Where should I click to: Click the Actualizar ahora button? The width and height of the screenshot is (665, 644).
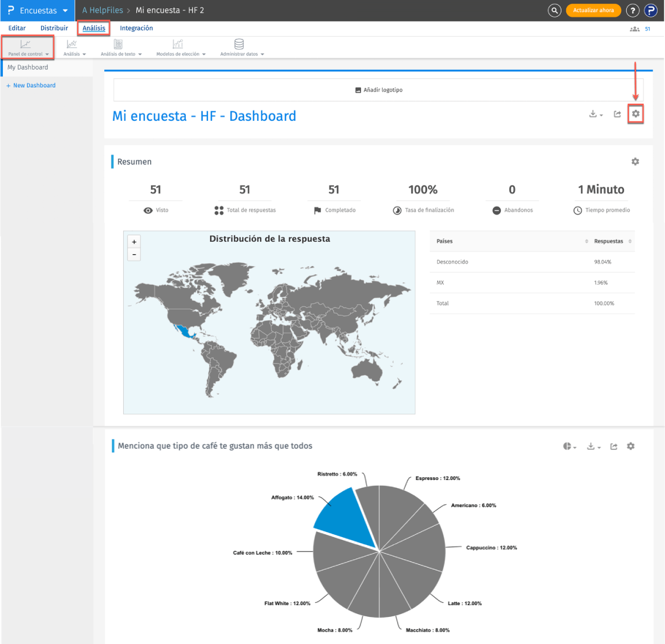click(x=593, y=10)
